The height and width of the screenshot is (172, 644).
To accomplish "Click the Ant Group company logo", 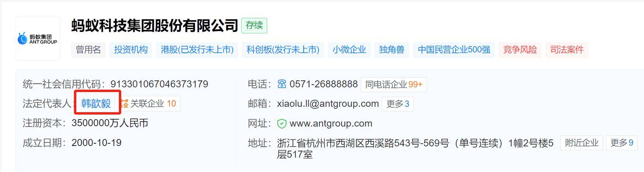I will click(38, 38).
